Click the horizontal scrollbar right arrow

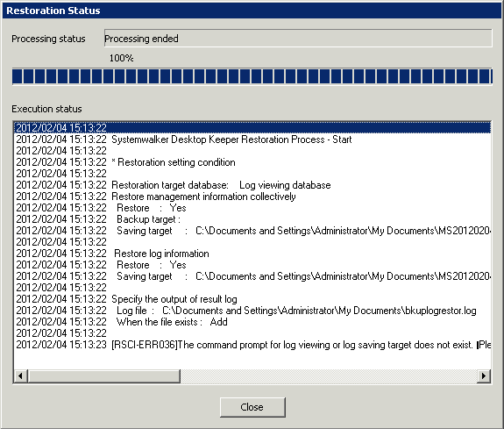click(484, 375)
